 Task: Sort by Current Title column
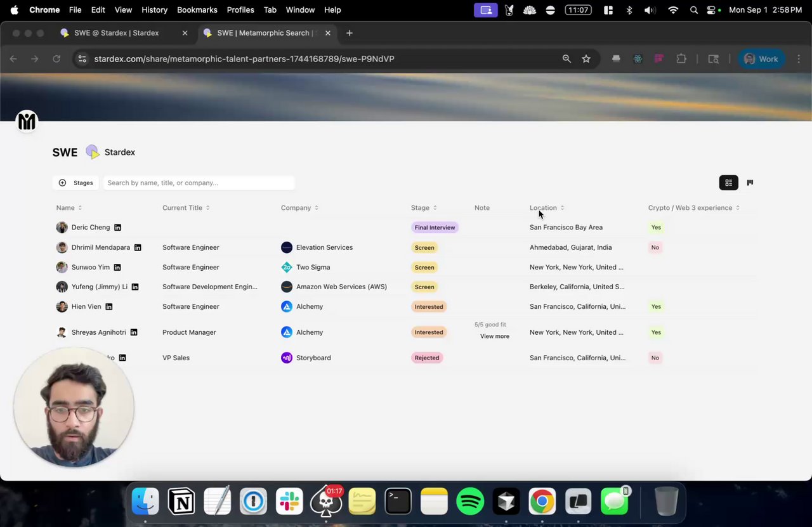(186, 208)
